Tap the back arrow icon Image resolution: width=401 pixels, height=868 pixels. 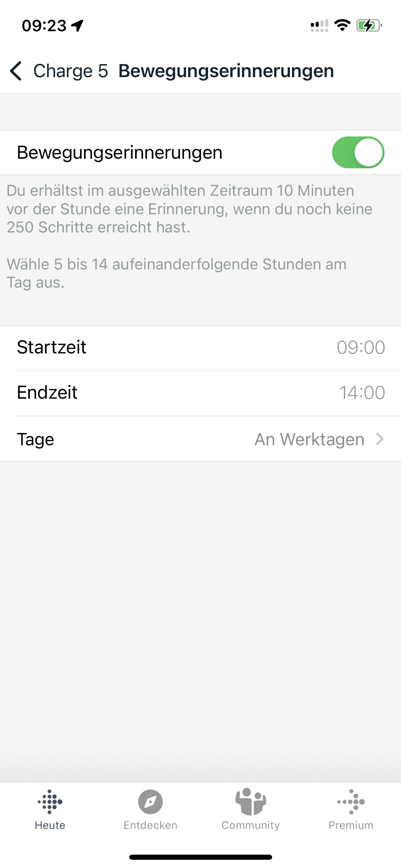point(16,71)
